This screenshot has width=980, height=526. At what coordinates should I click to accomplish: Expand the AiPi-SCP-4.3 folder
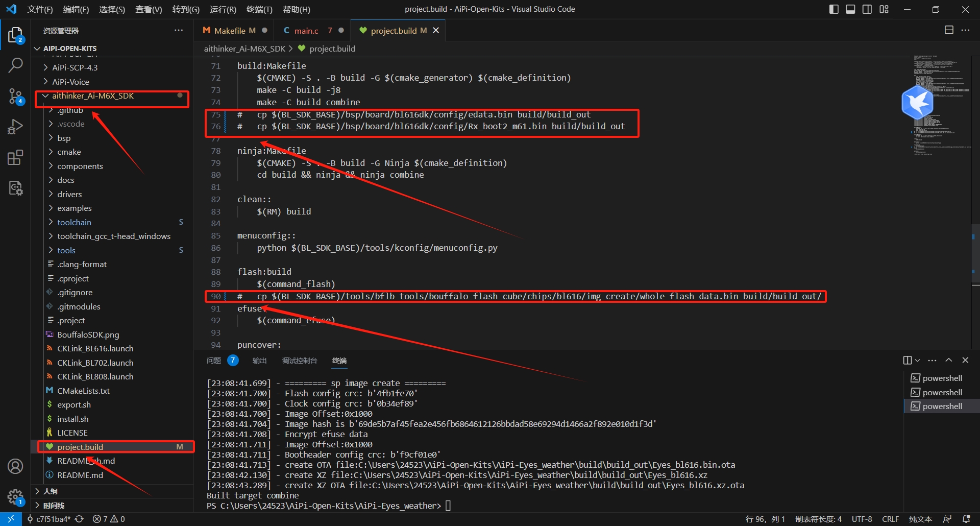pos(112,67)
